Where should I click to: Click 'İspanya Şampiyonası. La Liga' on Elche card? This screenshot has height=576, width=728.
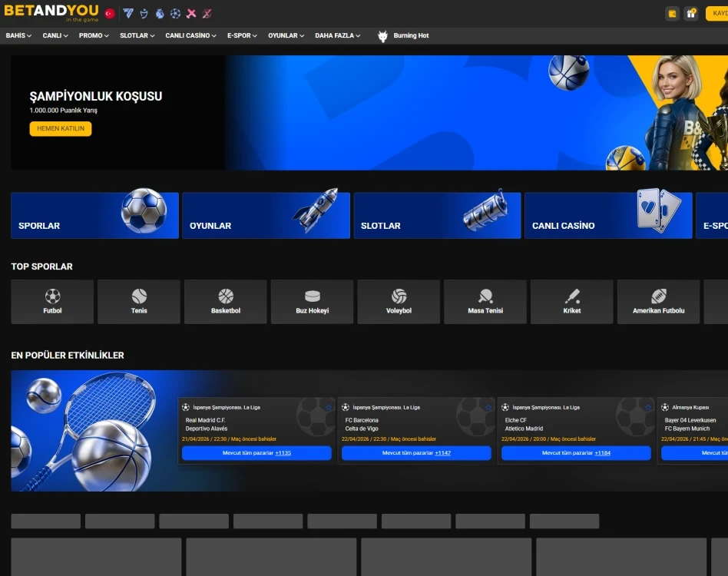pyautogui.click(x=546, y=408)
